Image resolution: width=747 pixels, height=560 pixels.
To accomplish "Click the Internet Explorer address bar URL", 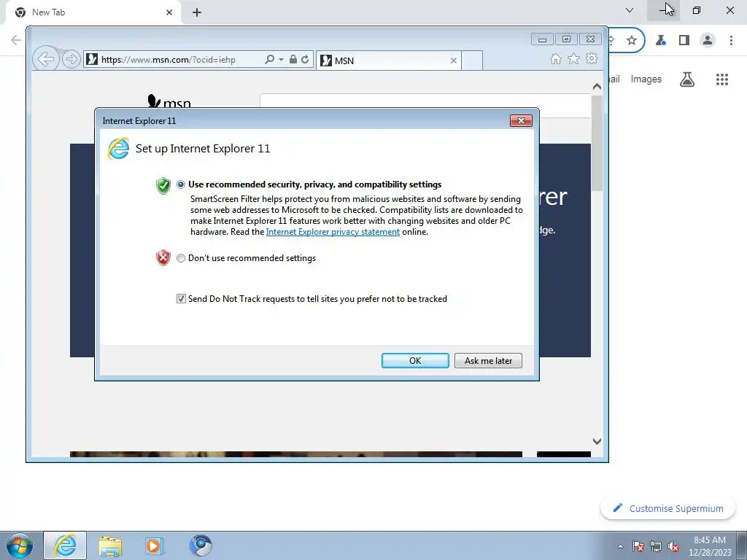I will (x=169, y=60).
